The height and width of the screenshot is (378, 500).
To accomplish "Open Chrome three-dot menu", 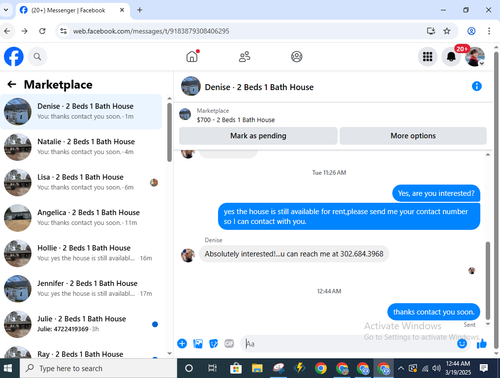I will point(489,31).
